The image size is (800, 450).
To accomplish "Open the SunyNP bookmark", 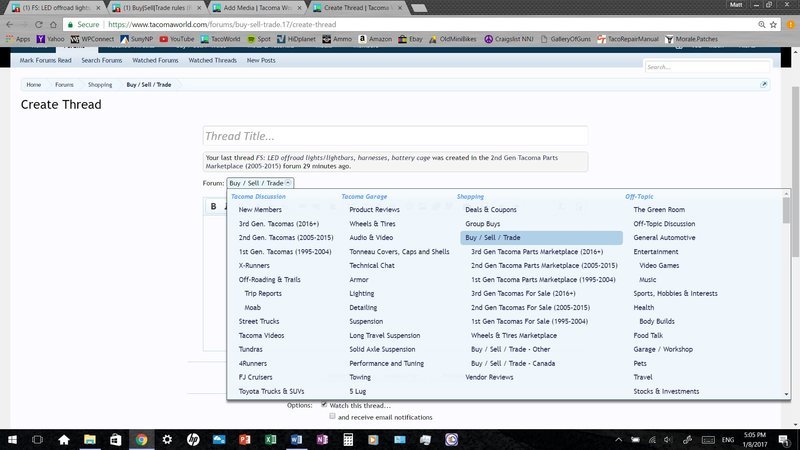I will coord(136,39).
